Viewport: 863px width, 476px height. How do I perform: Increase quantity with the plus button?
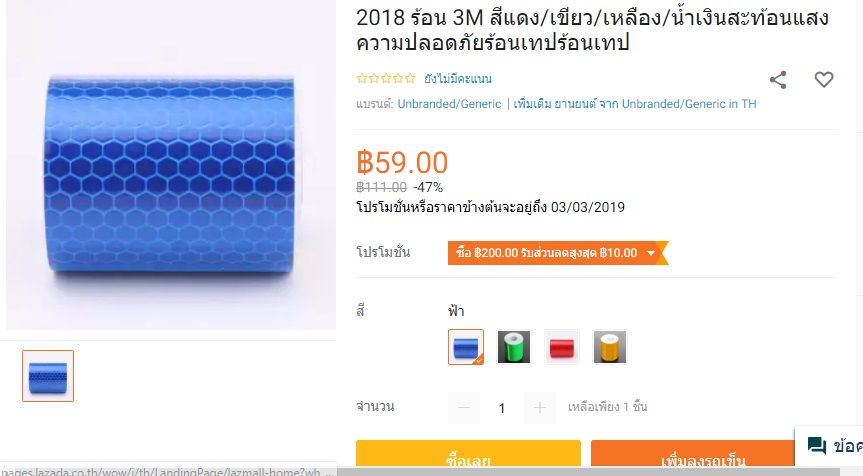pyautogui.click(x=539, y=408)
